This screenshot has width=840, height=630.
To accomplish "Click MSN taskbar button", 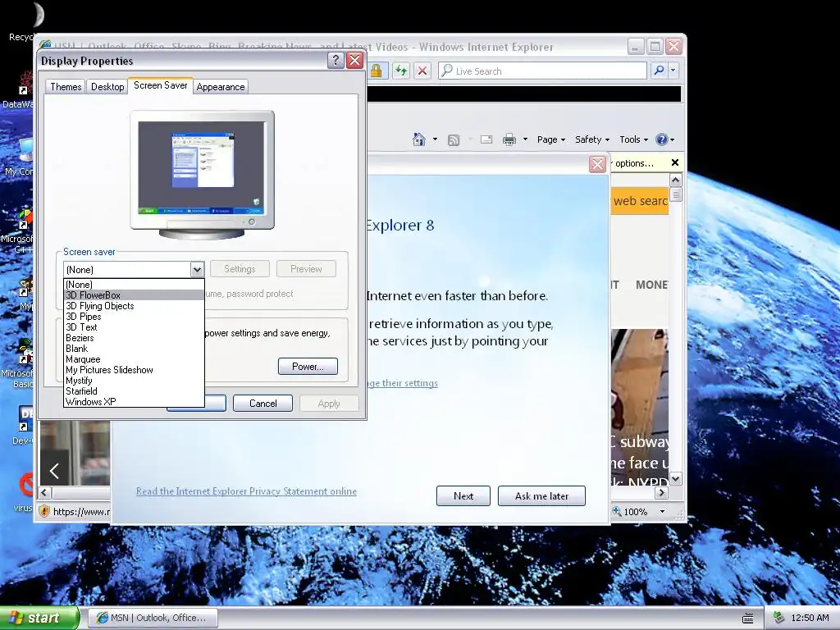I will (153, 618).
